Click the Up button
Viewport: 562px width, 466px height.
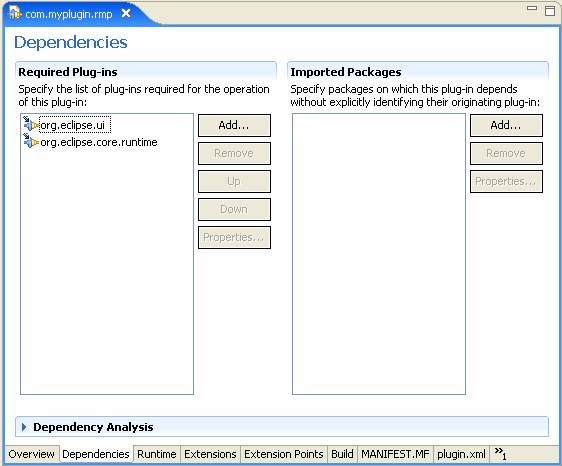tap(234, 181)
